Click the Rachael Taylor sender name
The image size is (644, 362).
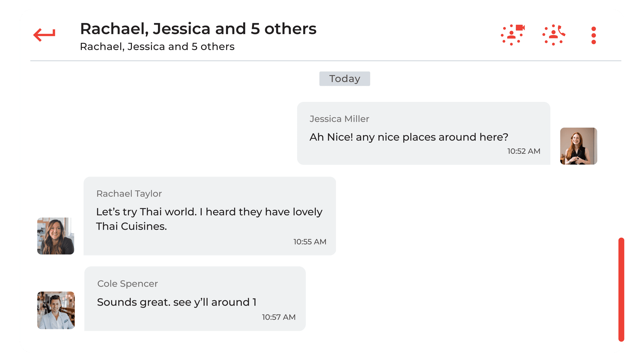129,194
